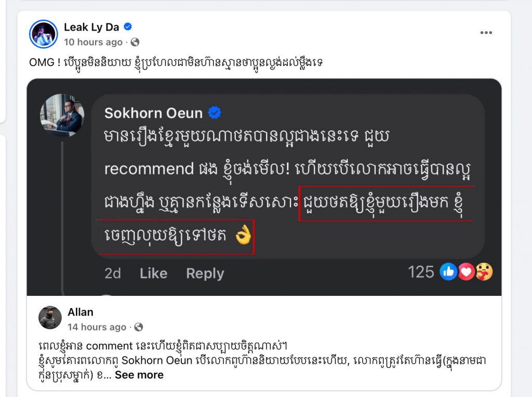Open Leak Ly Da's profile picture

click(x=44, y=34)
